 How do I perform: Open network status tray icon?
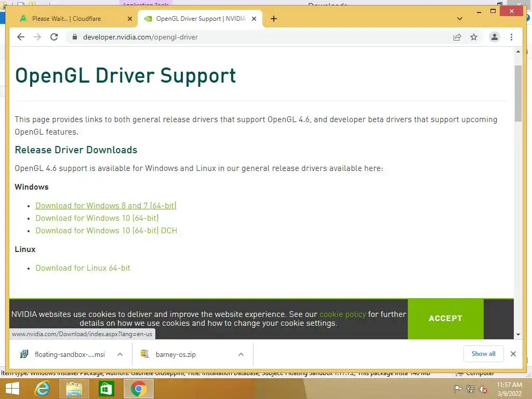pyautogui.click(x=471, y=389)
